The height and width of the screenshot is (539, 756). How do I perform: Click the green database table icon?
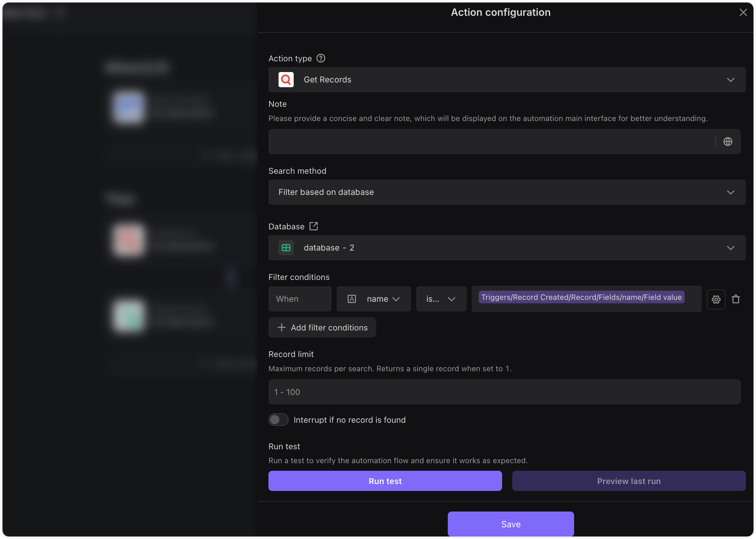click(x=285, y=248)
